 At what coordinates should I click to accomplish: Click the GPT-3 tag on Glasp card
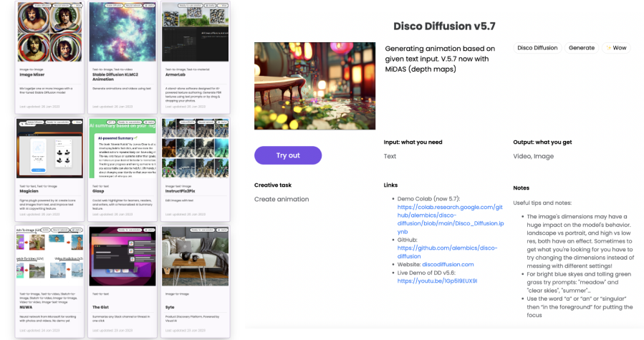click(x=111, y=122)
